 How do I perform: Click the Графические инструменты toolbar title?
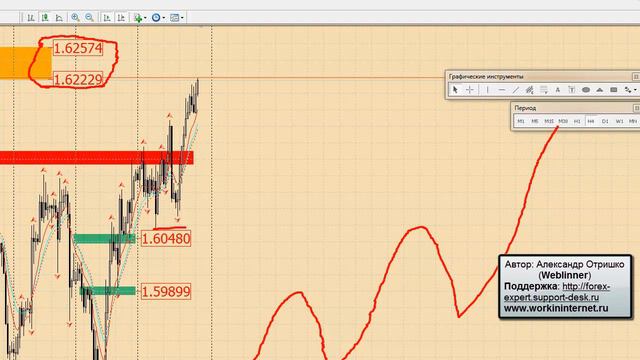tap(486, 77)
